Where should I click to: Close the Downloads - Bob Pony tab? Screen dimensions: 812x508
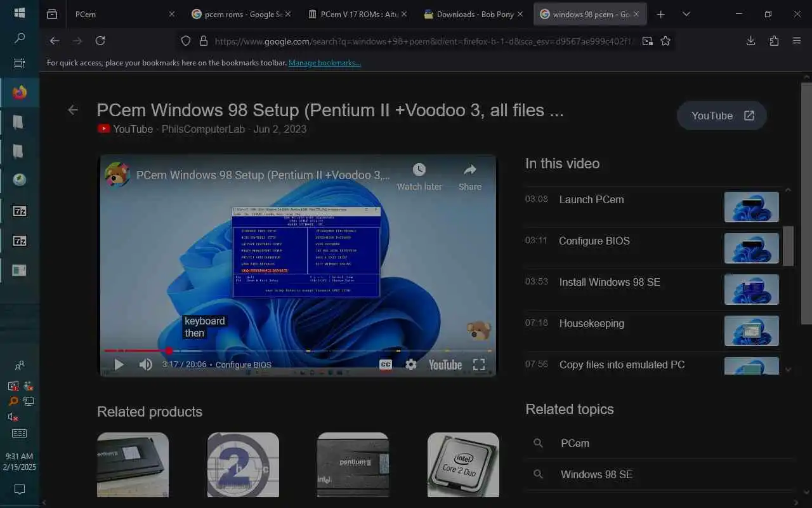click(520, 14)
